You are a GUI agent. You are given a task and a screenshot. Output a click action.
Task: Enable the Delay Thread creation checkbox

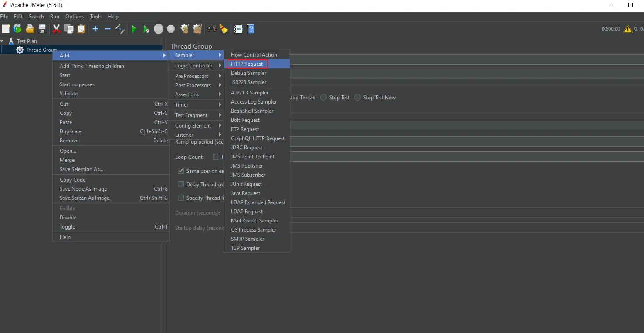[x=181, y=184]
